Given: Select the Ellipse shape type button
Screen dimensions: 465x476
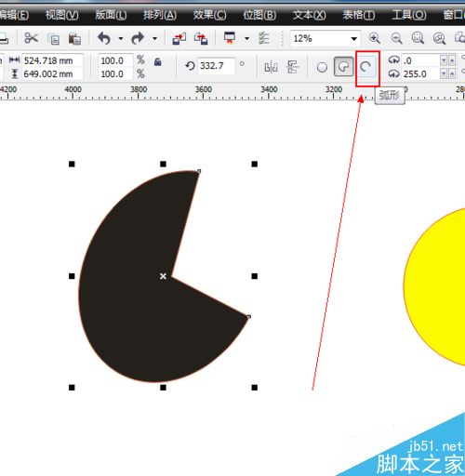Looking at the screenshot, I should point(322,67).
